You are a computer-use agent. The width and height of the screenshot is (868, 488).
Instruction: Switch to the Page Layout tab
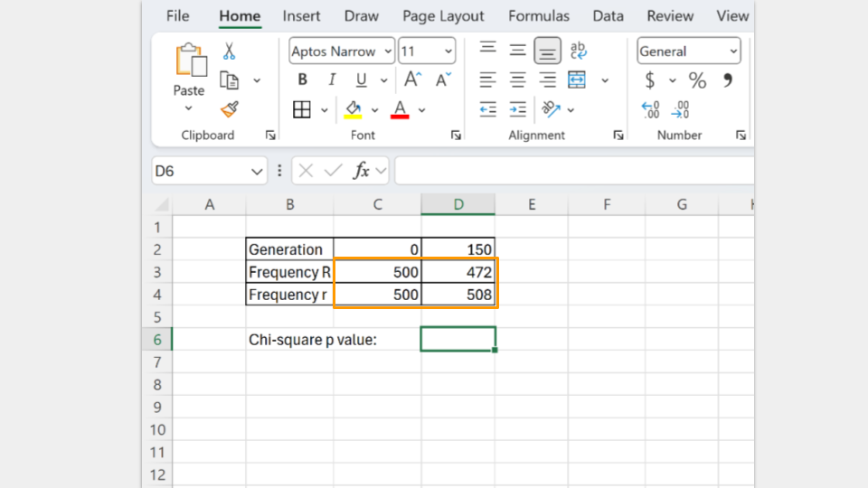click(x=443, y=16)
